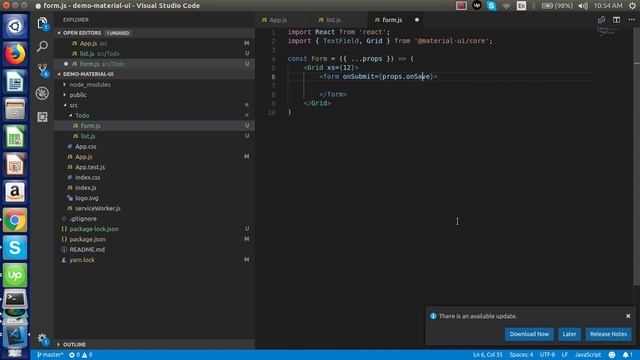Image resolution: width=640 pixels, height=360 pixels.
Task: Launch Google Chrome from the dock
Action: coord(15,220)
